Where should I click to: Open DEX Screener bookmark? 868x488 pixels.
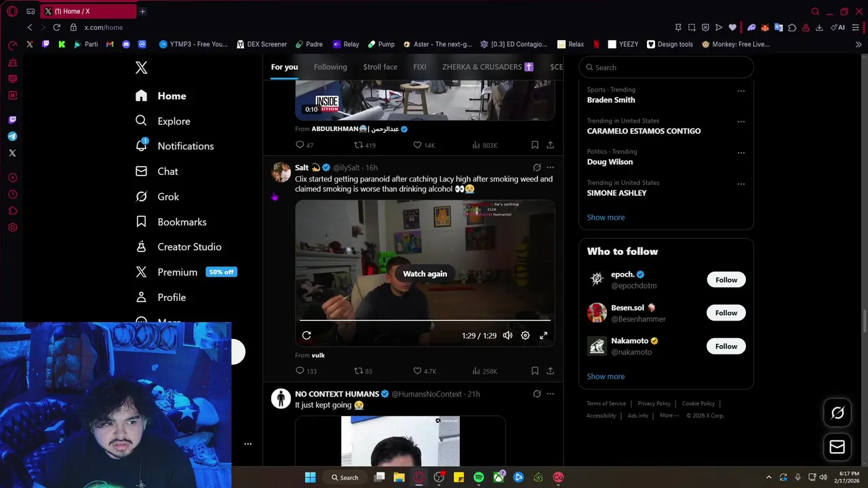(261, 44)
